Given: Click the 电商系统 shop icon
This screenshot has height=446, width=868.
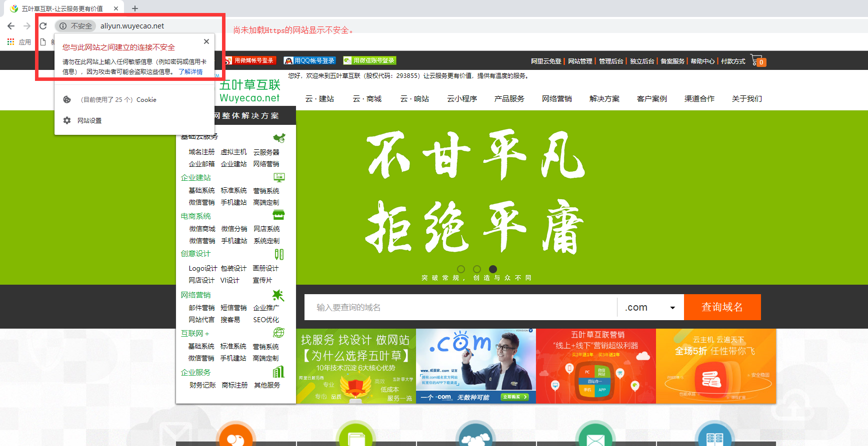Looking at the screenshot, I should click(x=278, y=215).
